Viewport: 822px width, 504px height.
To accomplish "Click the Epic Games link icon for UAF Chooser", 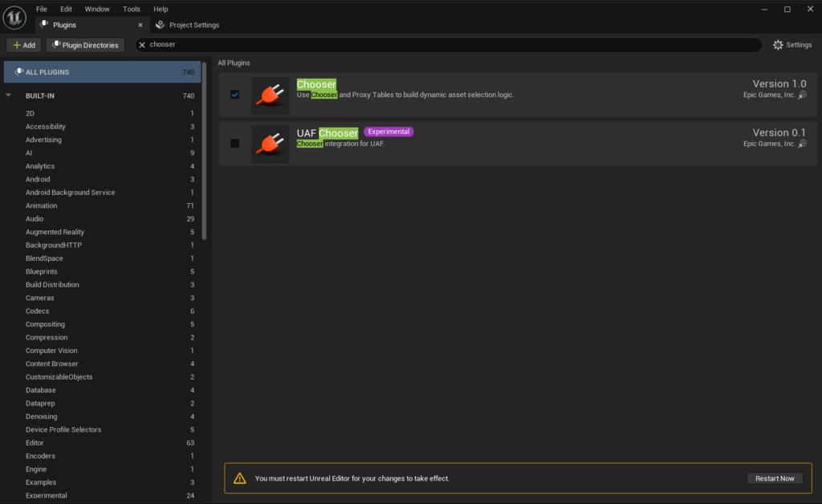I will (x=802, y=144).
